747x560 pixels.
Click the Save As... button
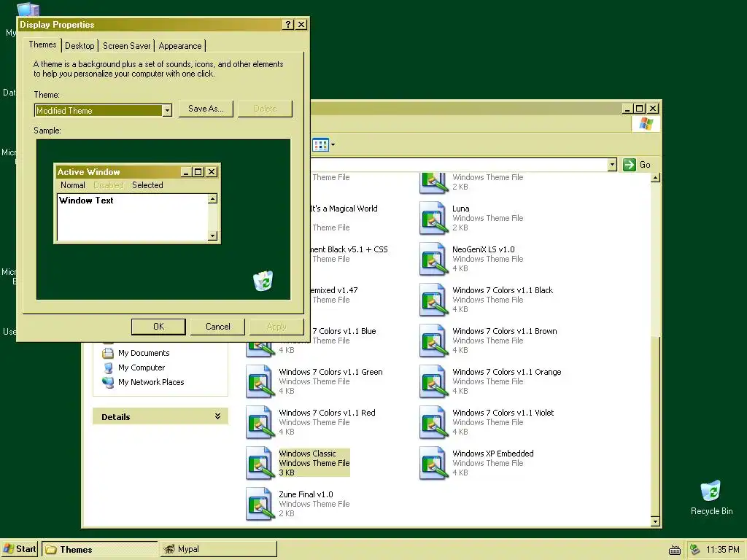(206, 109)
